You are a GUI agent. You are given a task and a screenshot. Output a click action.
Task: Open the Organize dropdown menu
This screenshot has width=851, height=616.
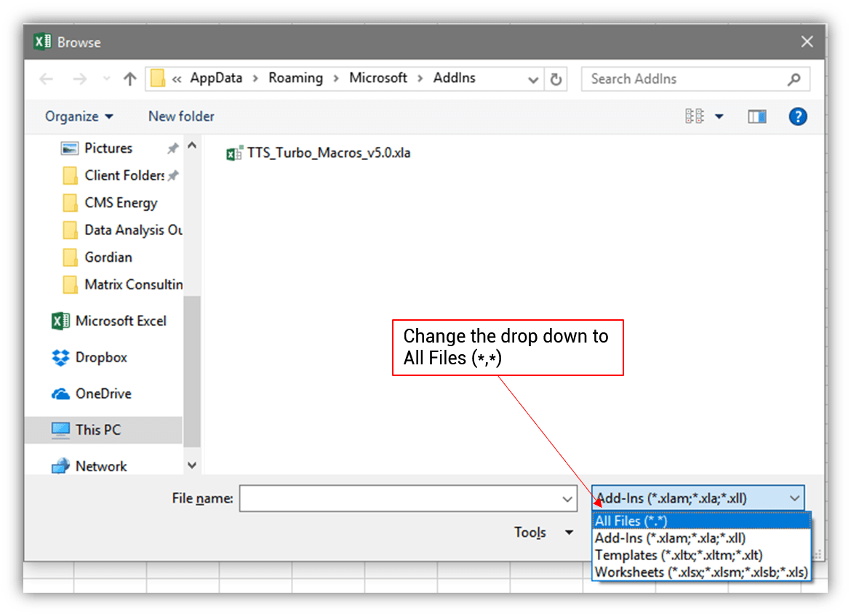pyautogui.click(x=79, y=116)
